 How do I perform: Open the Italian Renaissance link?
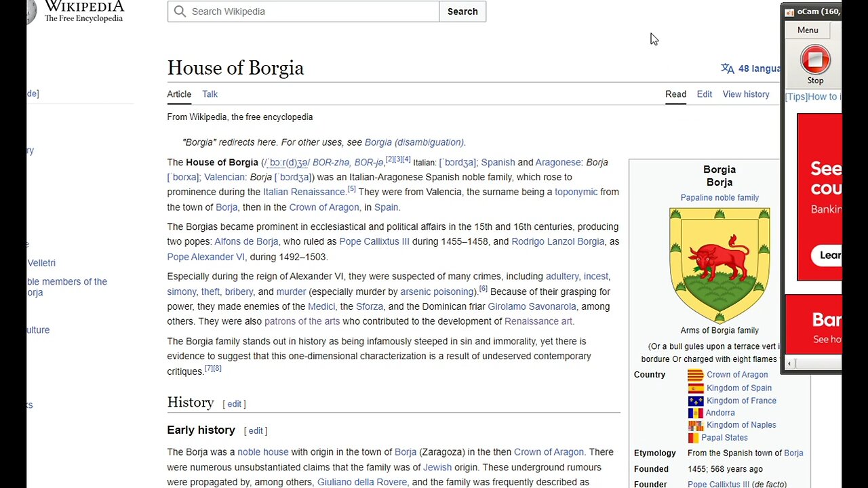point(304,192)
